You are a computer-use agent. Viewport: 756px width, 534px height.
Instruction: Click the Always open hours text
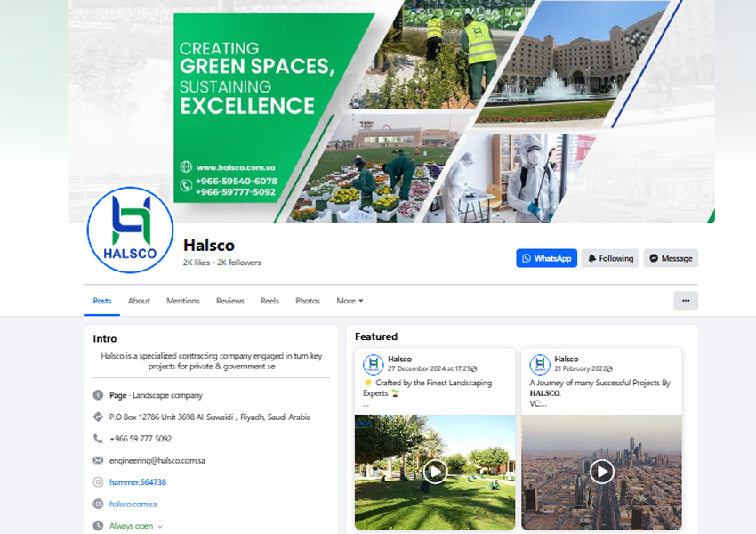coord(131,526)
